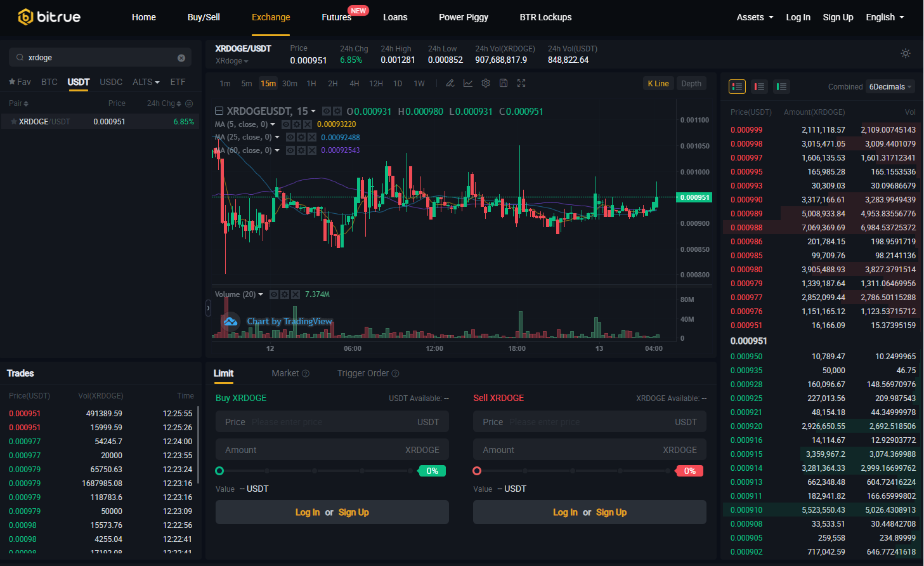Open the Power Piggy page
Image resolution: width=924 pixels, height=566 pixels.
point(464,17)
